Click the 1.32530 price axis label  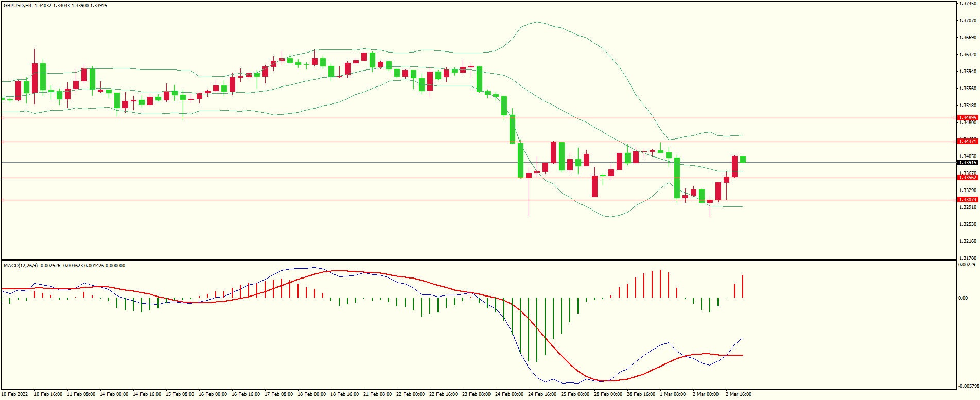(968, 224)
